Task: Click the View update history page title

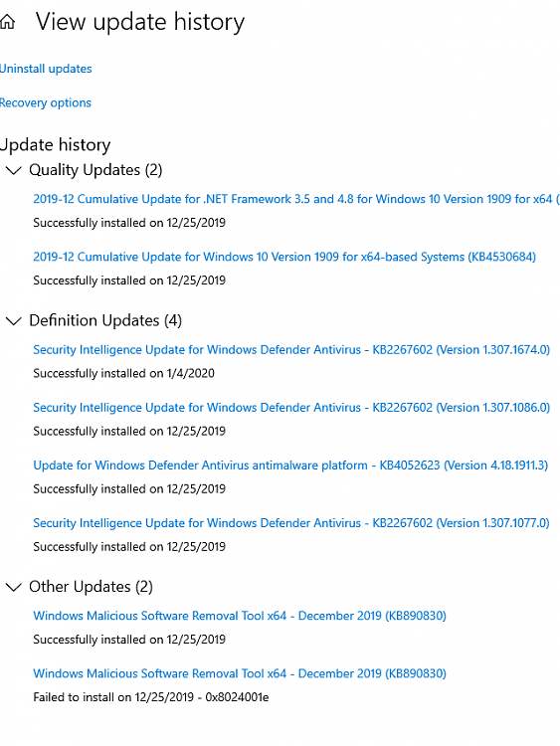Action: click(140, 22)
